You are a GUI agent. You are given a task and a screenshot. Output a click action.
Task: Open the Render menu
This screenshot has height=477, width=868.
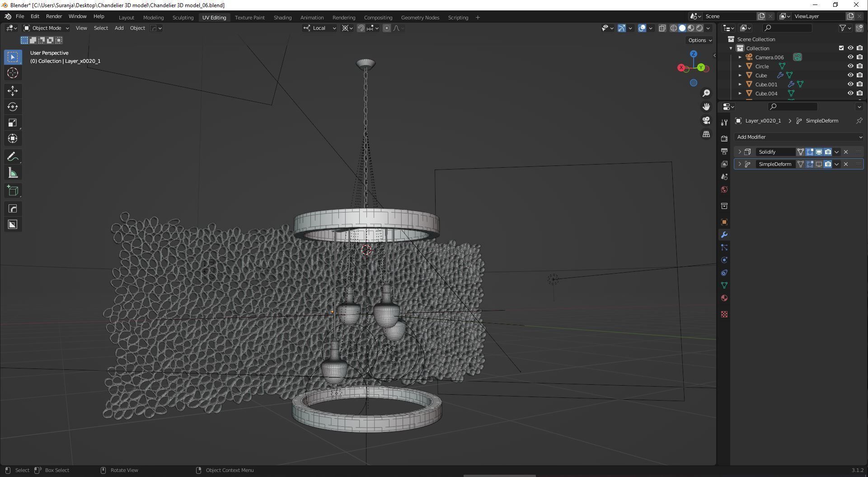54,16
